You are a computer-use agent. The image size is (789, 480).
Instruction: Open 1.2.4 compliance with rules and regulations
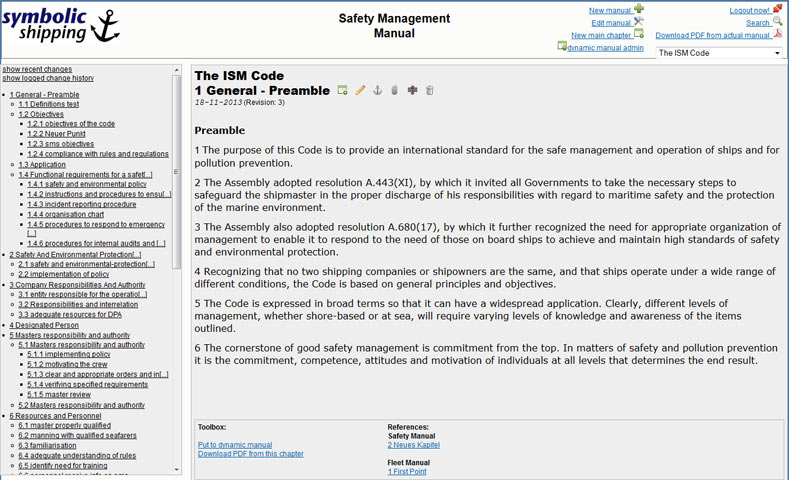point(98,154)
